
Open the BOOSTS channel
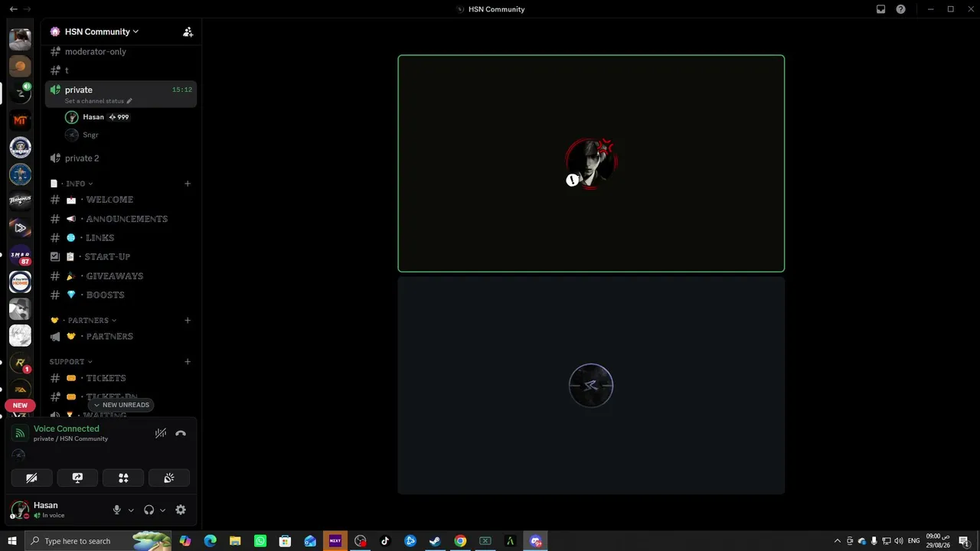(121, 295)
